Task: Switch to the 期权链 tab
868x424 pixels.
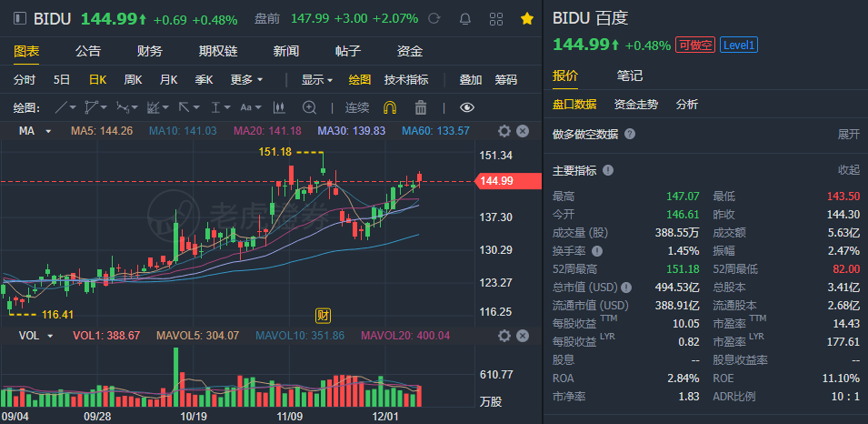Action: click(x=217, y=51)
